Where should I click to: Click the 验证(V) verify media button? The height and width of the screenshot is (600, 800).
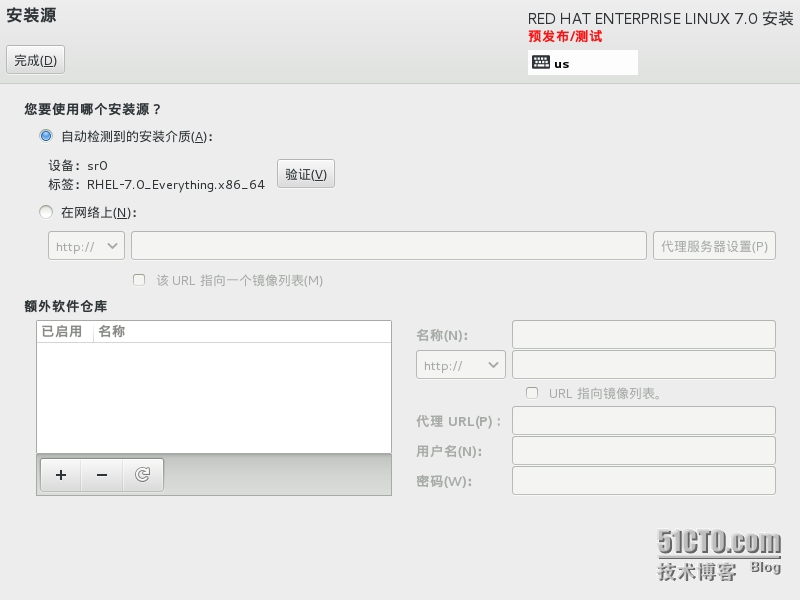coord(306,174)
